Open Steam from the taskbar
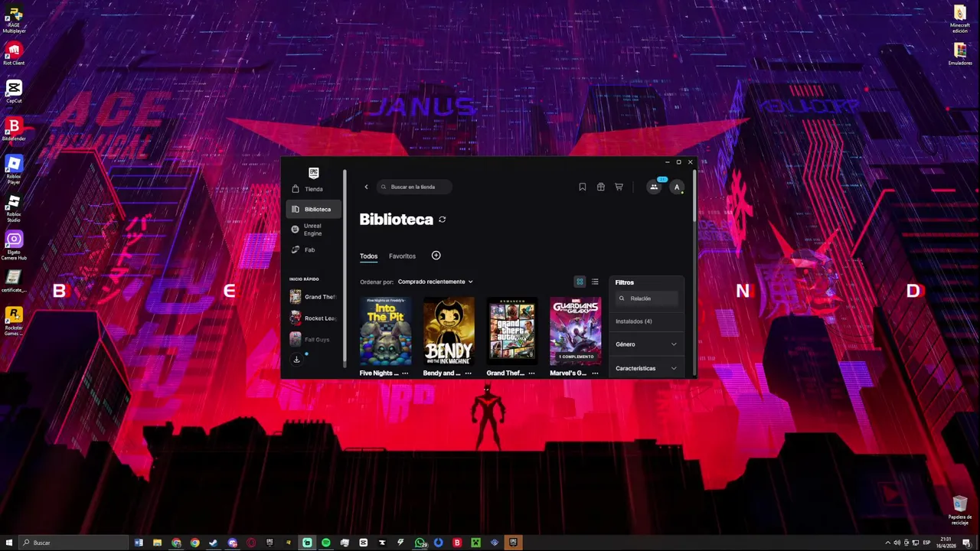 pyautogui.click(x=214, y=543)
